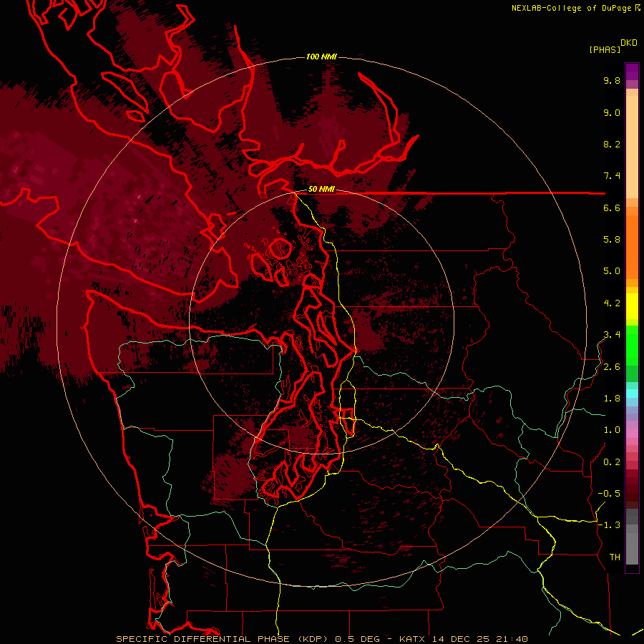
Task: Click the DKD legend title
Action: tap(629, 43)
